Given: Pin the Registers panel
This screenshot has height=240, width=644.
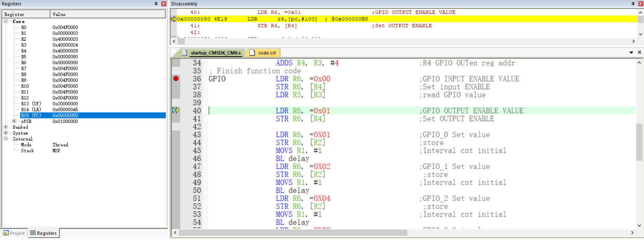Looking at the screenshot, I should (156, 4).
